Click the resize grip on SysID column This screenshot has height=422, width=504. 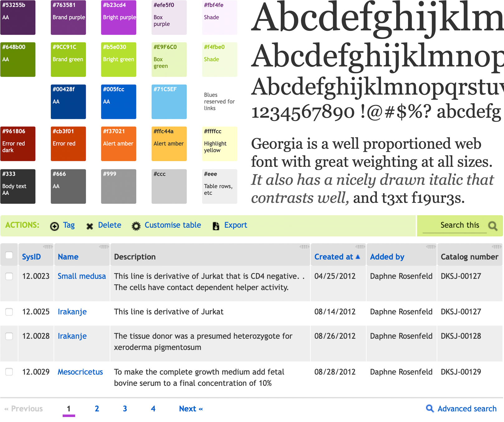(49, 247)
